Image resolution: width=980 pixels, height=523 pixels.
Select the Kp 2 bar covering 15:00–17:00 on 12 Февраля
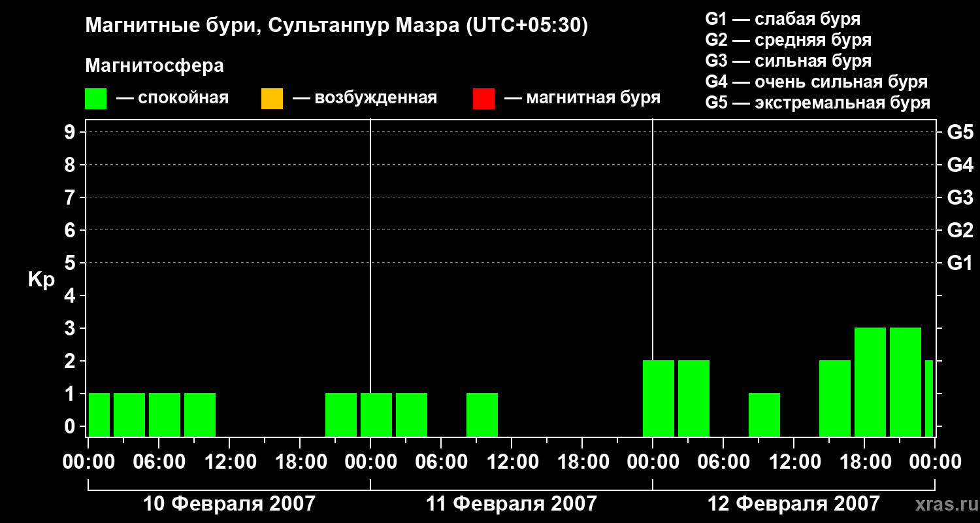pyautogui.click(x=835, y=398)
